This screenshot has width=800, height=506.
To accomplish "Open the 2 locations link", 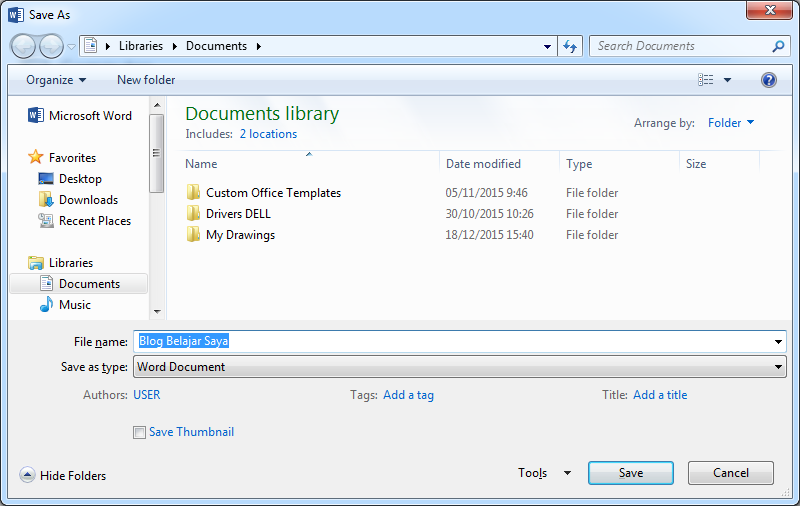I will click(x=268, y=134).
